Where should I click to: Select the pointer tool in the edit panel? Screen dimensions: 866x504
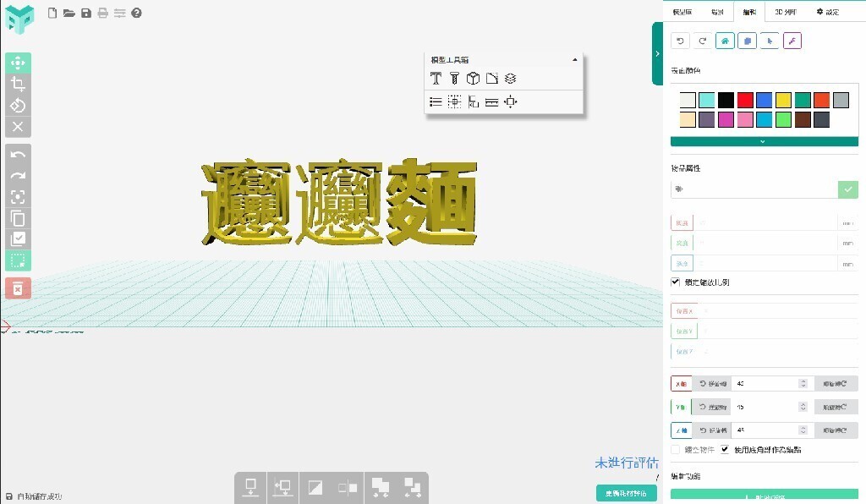769,41
